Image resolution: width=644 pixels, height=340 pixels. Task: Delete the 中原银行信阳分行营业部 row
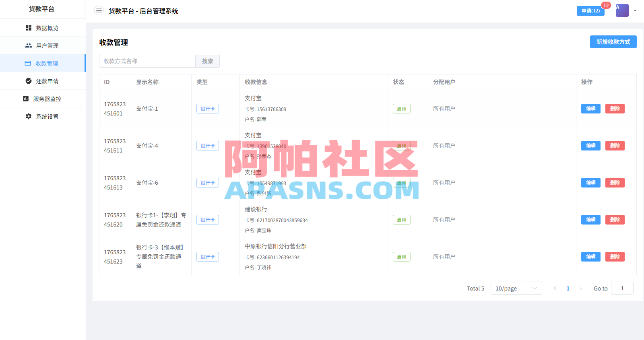click(x=615, y=257)
